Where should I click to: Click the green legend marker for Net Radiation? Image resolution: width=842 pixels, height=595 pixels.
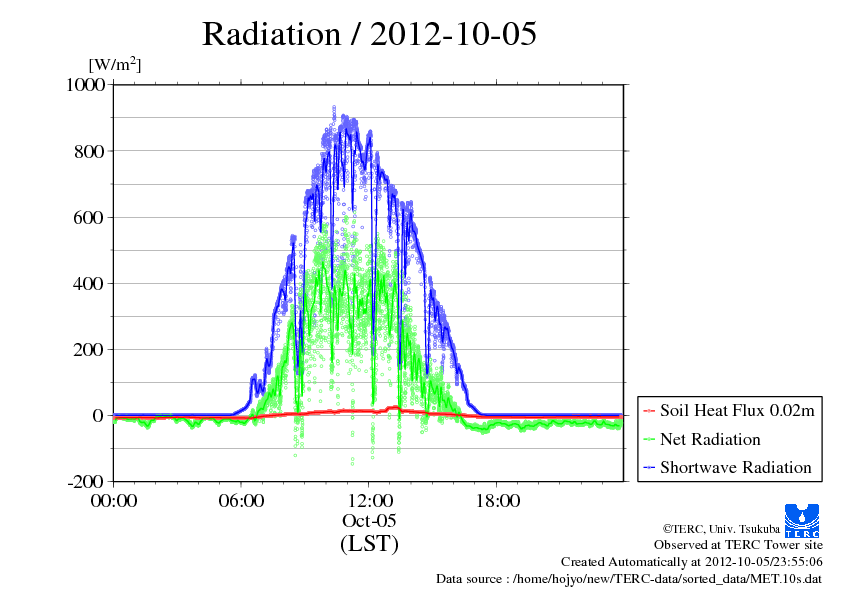649,439
